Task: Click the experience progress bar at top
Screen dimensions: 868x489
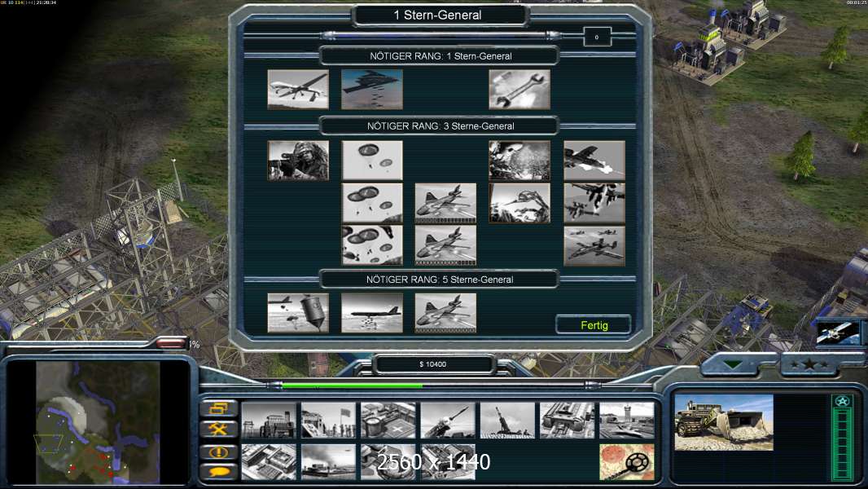Action: [441, 36]
